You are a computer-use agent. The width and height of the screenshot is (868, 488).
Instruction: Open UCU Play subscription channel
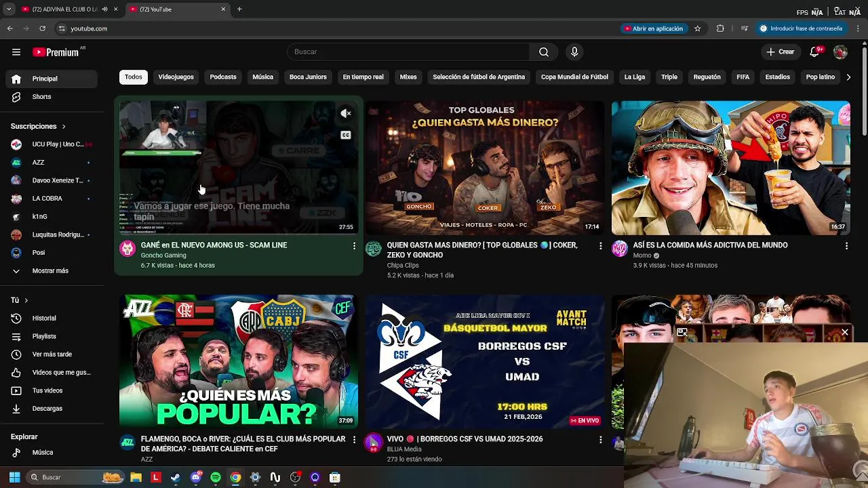52,144
